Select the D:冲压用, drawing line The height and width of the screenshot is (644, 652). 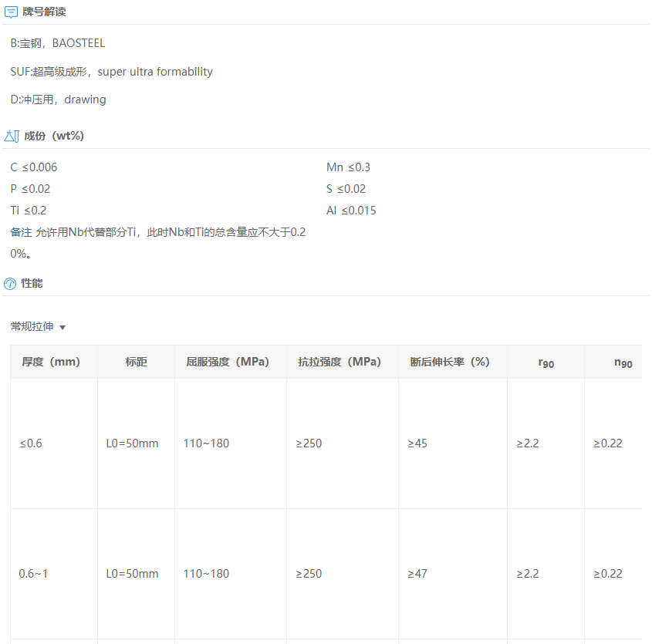coord(58,99)
